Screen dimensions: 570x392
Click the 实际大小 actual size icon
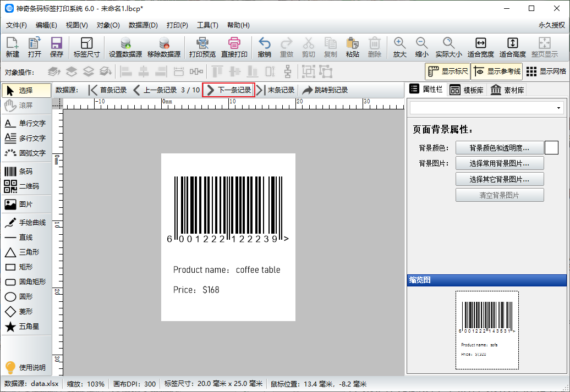click(448, 47)
